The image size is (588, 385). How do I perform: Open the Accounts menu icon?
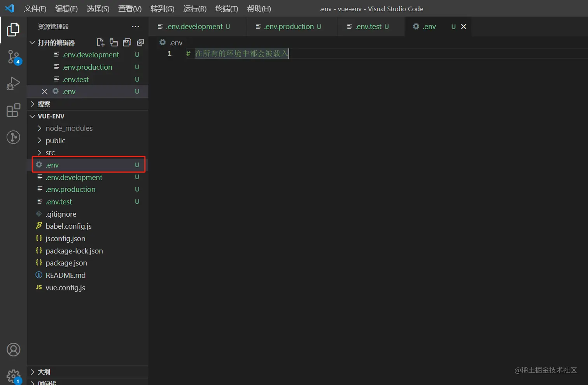click(13, 350)
